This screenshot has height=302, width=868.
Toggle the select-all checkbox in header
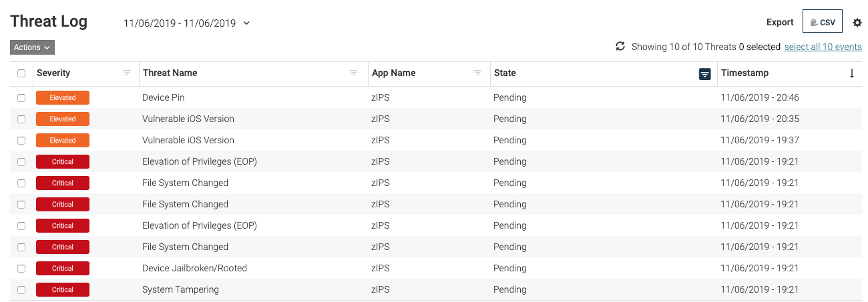21,73
